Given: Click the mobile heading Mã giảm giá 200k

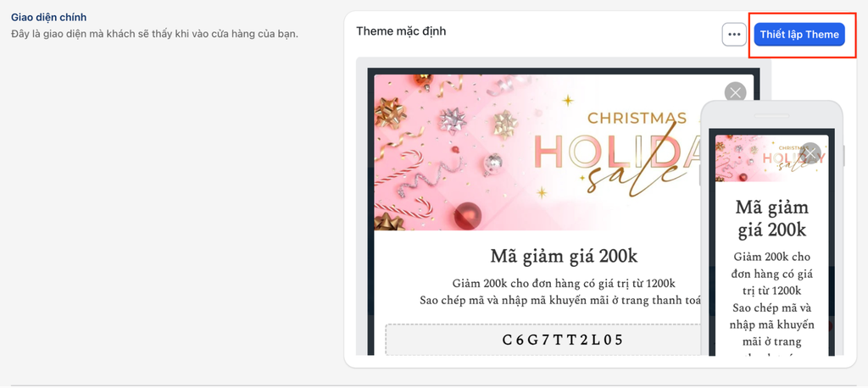Looking at the screenshot, I should (771, 218).
